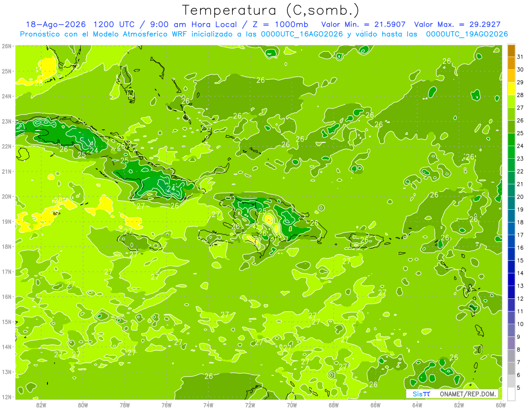The width and height of the screenshot is (532, 411).
Task: Click the colorbar tick label "29"
Action: (x=520, y=82)
